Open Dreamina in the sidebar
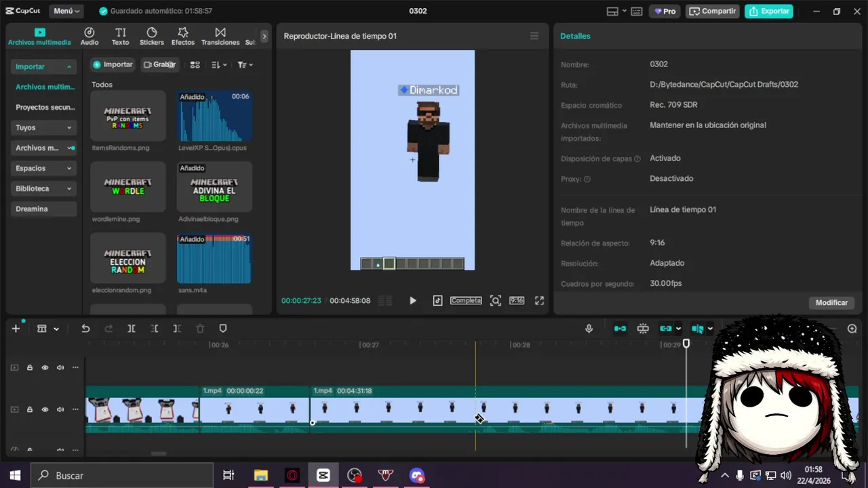The width and height of the screenshot is (868, 488). [45, 209]
